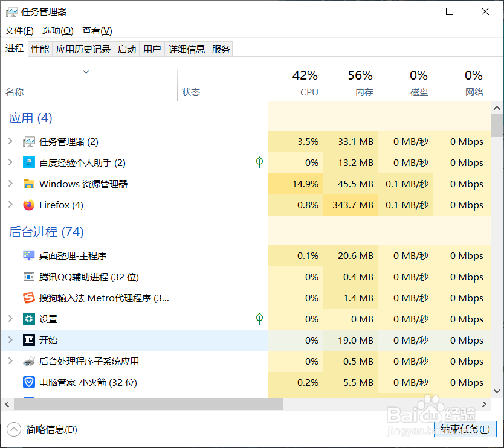Click the vertical scrollbar thumb

tap(497, 126)
